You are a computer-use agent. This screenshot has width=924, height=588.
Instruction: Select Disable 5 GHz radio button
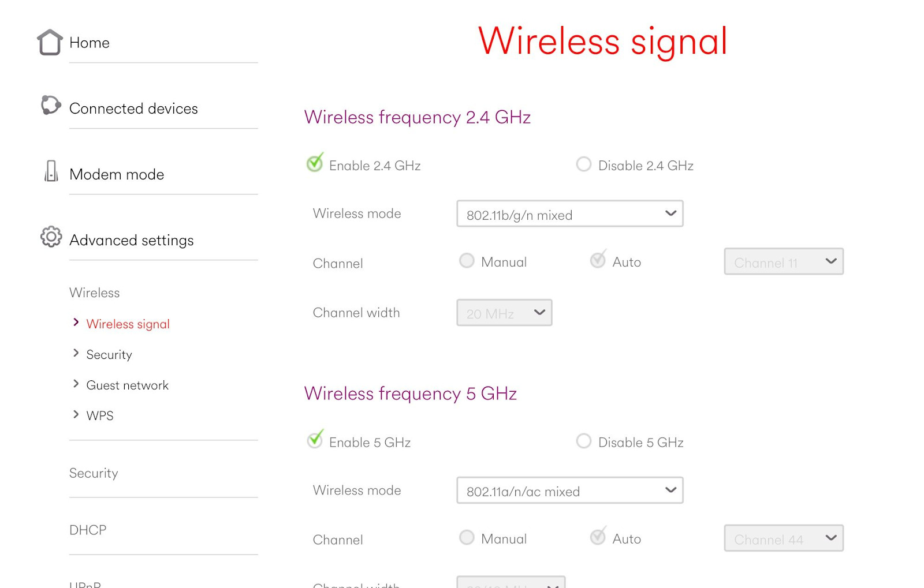click(584, 441)
